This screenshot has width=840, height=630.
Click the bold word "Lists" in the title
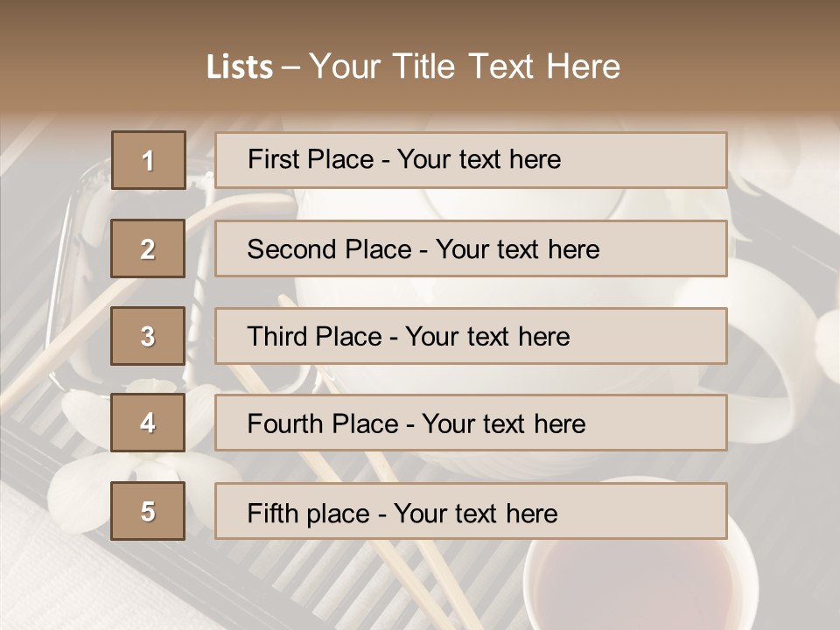(239, 67)
